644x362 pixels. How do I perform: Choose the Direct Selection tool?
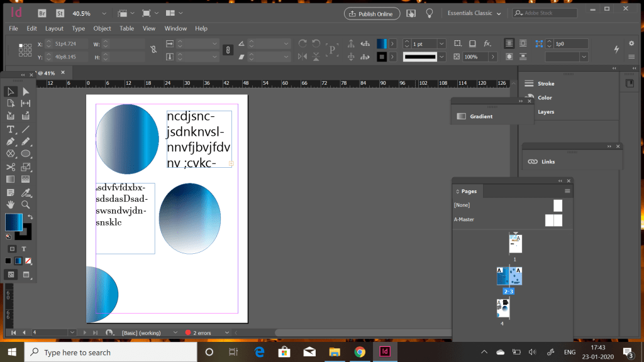26,91
